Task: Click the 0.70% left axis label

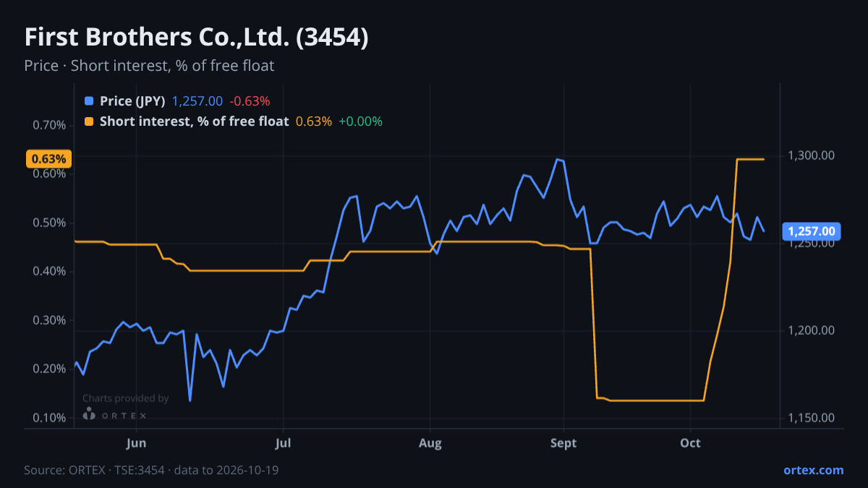Action: coord(49,125)
